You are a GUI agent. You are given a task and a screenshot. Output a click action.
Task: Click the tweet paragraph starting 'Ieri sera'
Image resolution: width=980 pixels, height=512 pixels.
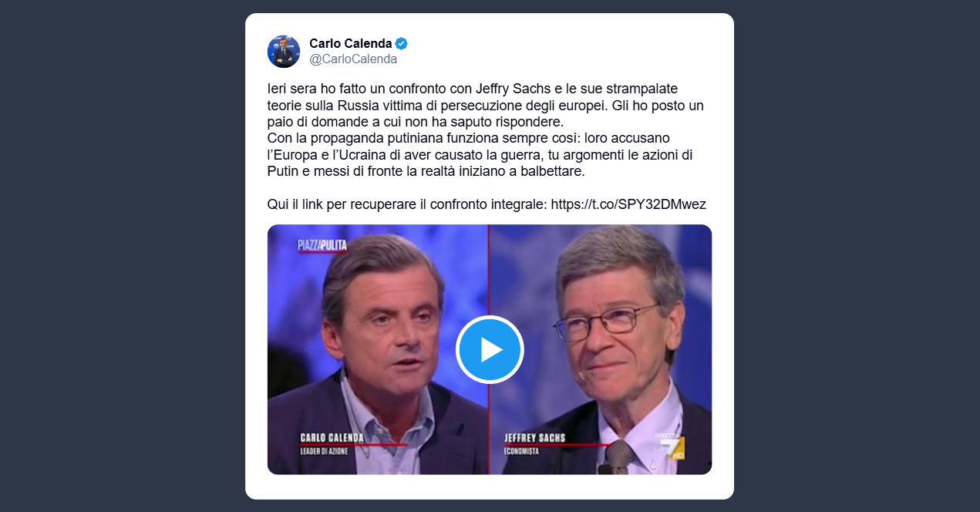tap(485, 105)
